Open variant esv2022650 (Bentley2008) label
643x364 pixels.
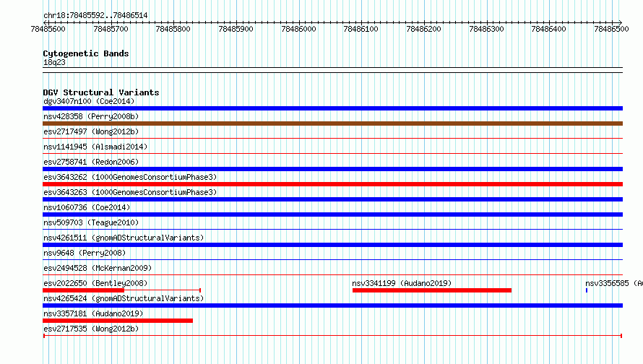(95, 283)
